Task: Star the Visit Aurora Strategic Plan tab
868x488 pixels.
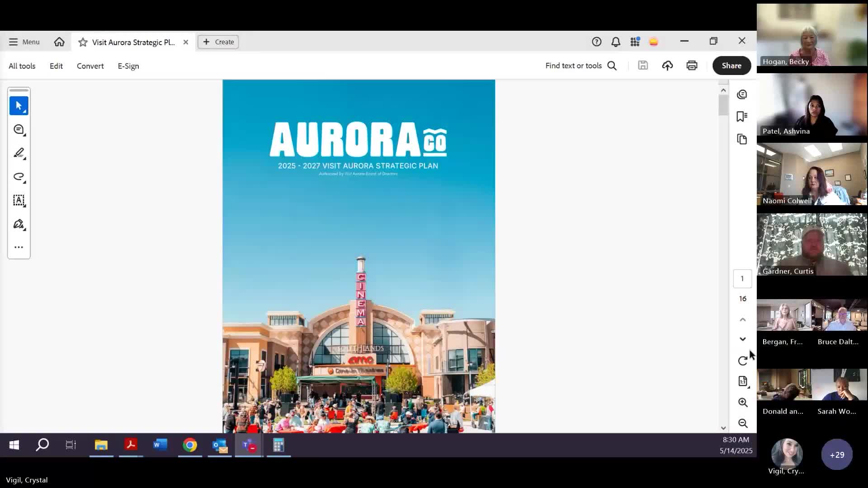Action: click(x=83, y=42)
